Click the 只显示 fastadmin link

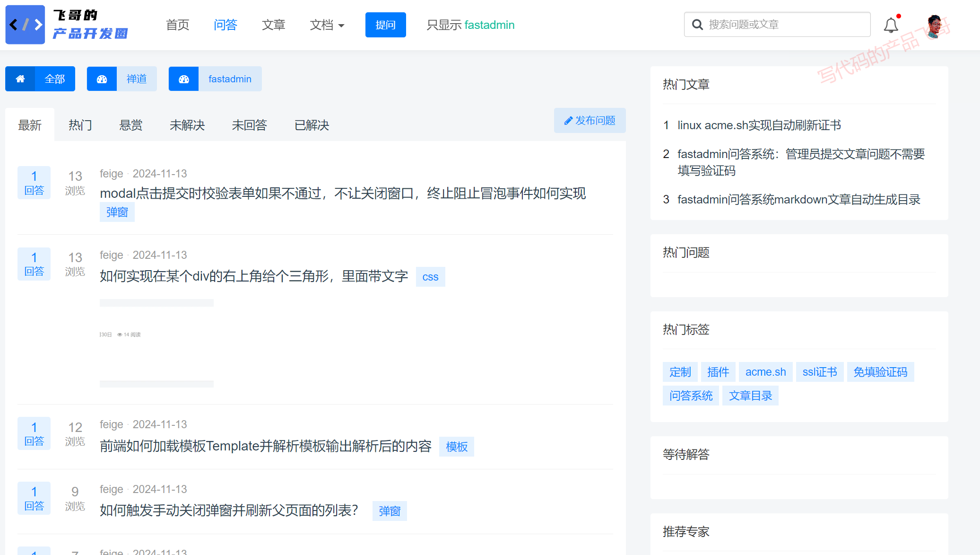(x=470, y=25)
